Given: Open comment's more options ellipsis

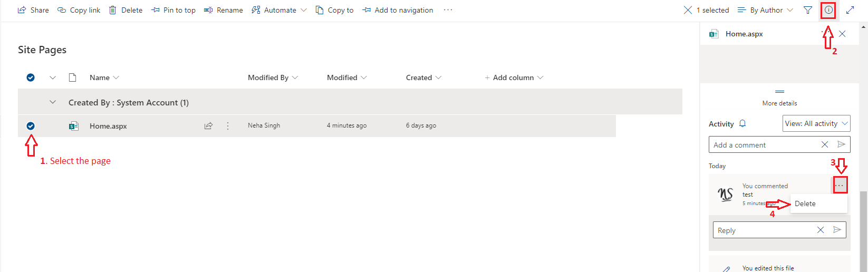Looking at the screenshot, I should point(840,186).
